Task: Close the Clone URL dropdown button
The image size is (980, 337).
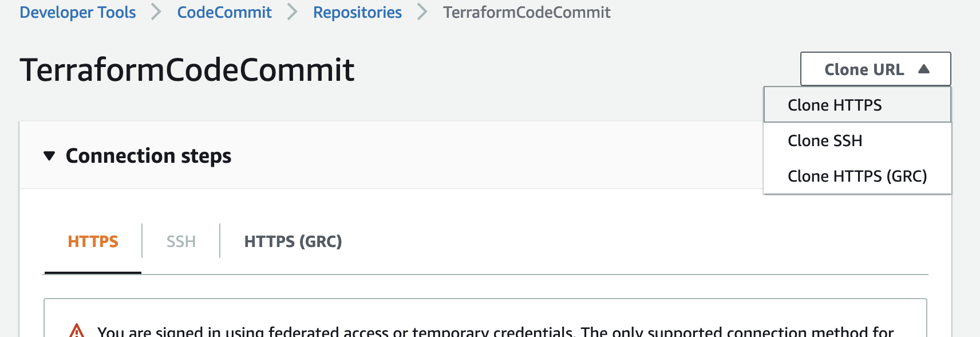Action: click(x=875, y=69)
